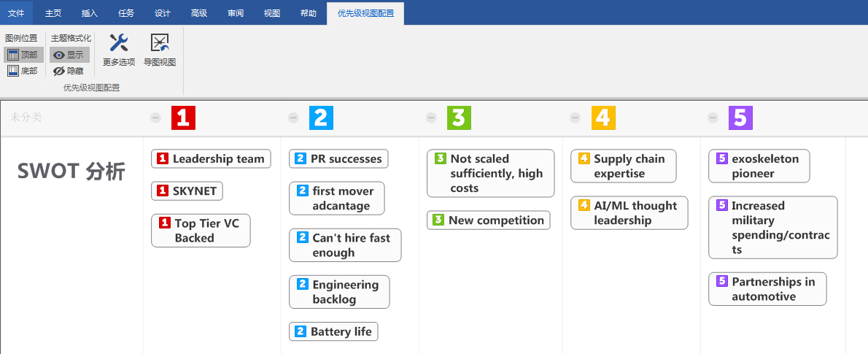The image size is (868, 354).
Task: Click the green priority 3 column header icon
Action: (x=460, y=118)
